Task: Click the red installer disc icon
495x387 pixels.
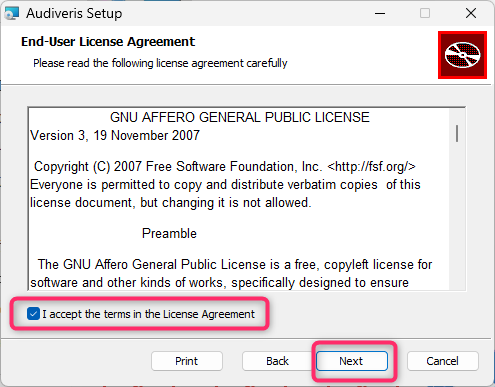Action: tap(462, 55)
